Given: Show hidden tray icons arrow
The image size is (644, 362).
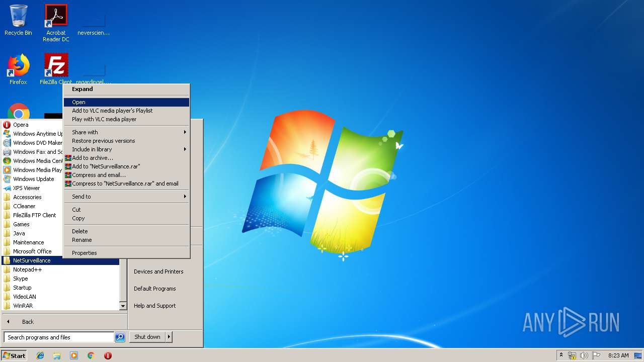Looking at the screenshot, I should [561, 355].
